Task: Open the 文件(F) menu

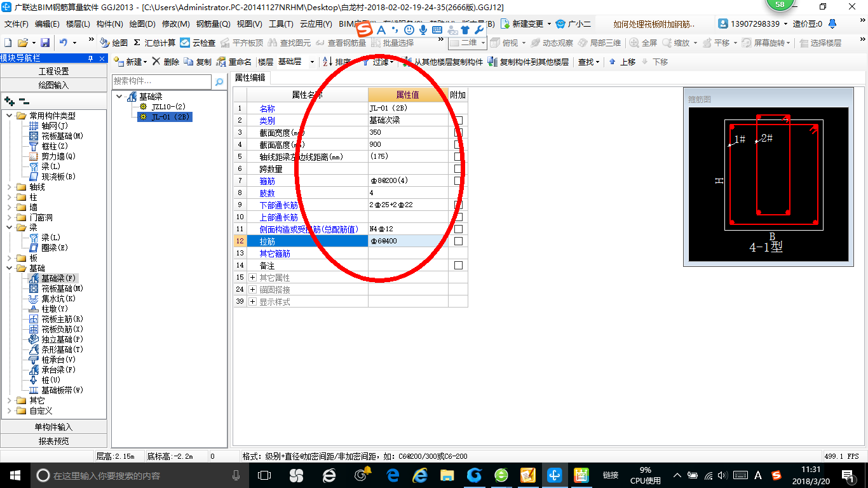Action: coord(16,24)
